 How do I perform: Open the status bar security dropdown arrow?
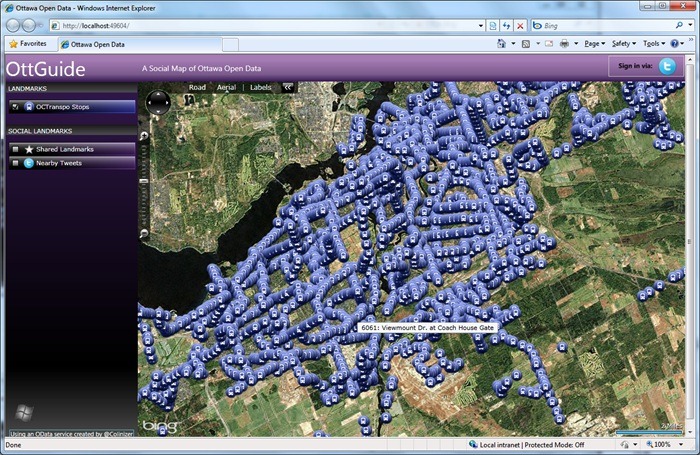pos(635,445)
